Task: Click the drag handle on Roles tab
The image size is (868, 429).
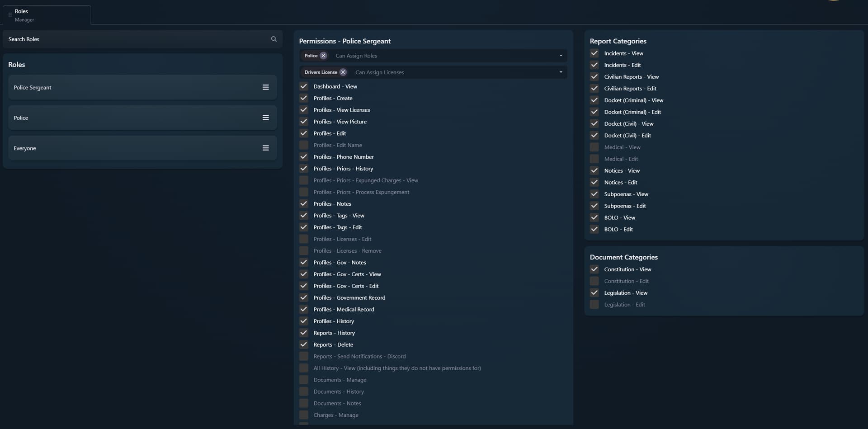Action: (10, 15)
